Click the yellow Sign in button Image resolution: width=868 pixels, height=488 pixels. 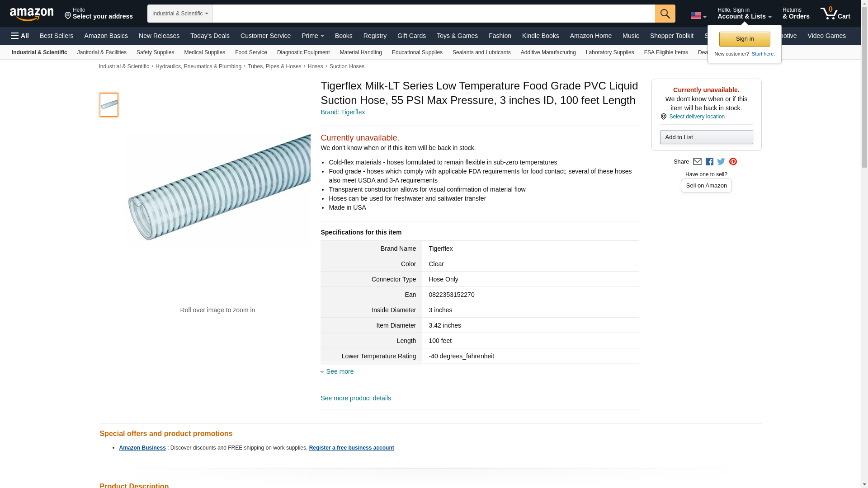click(745, 39)
